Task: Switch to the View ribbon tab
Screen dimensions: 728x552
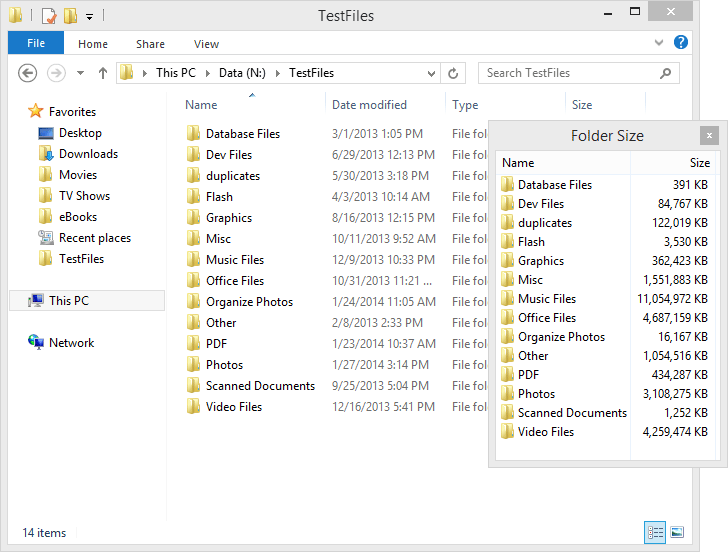Action: click(x=206, y=44)
